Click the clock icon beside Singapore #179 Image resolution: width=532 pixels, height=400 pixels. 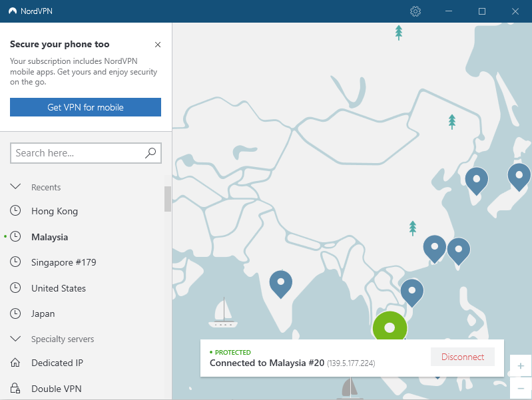click(15, 262)
